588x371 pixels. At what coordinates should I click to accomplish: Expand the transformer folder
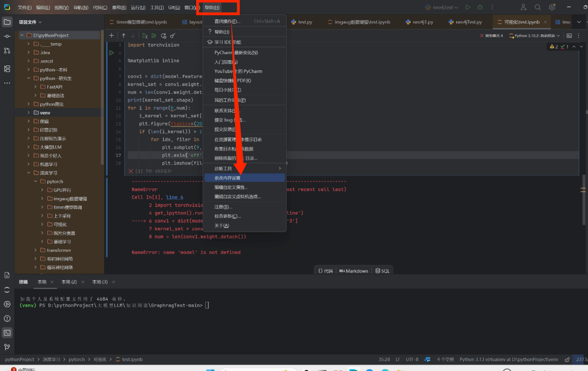36,250
